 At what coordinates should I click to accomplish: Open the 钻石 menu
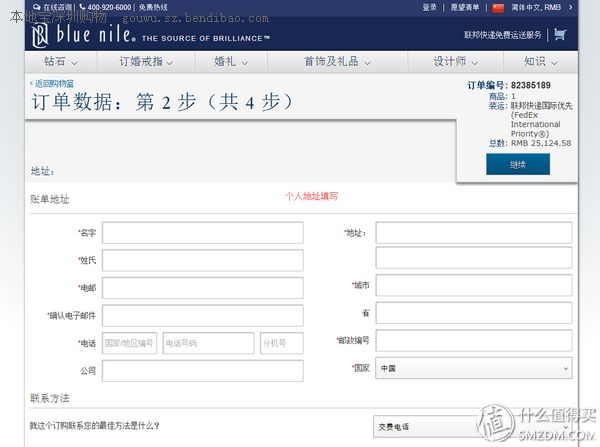coord(60,62)
